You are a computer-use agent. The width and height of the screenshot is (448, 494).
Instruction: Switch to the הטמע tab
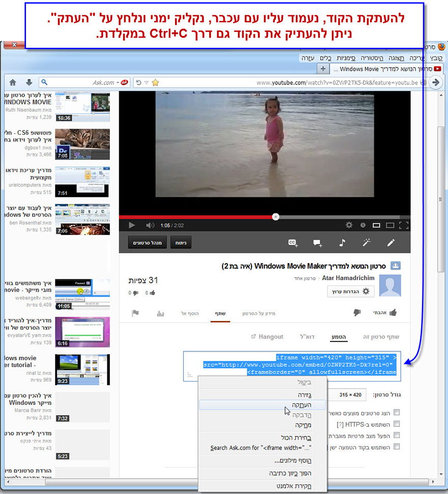(x=339, y=337)
